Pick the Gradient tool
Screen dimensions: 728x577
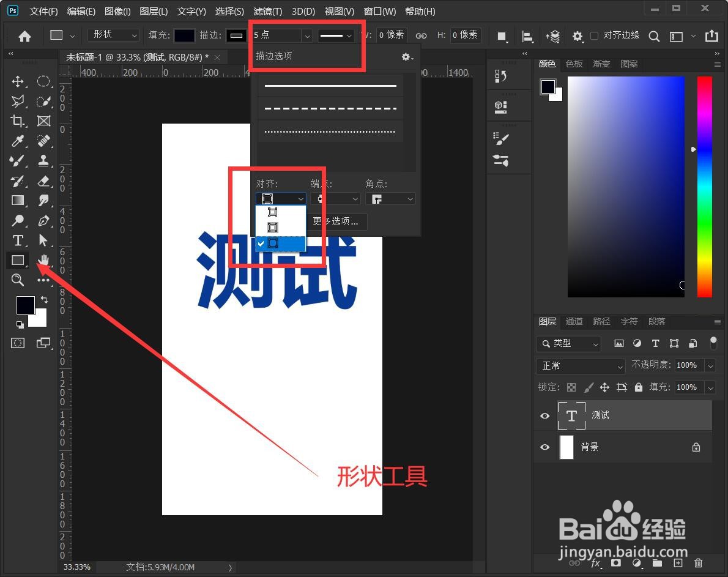pos(17,200)
